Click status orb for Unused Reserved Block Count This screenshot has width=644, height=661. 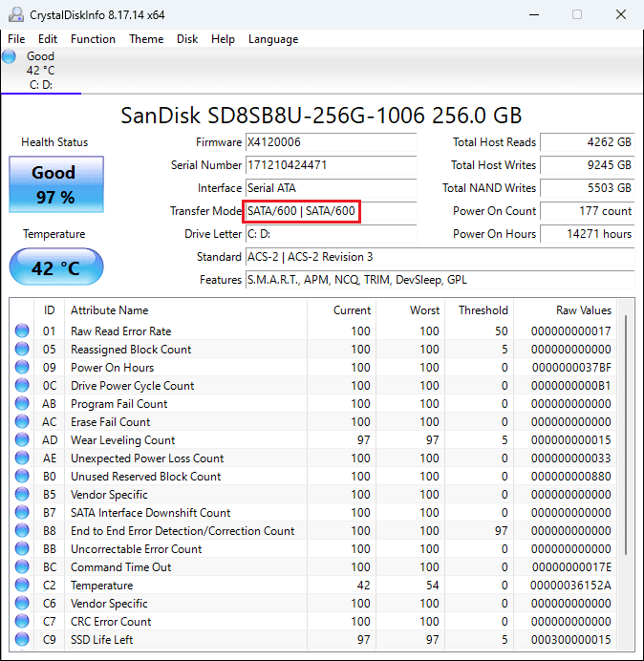[22, 476]
